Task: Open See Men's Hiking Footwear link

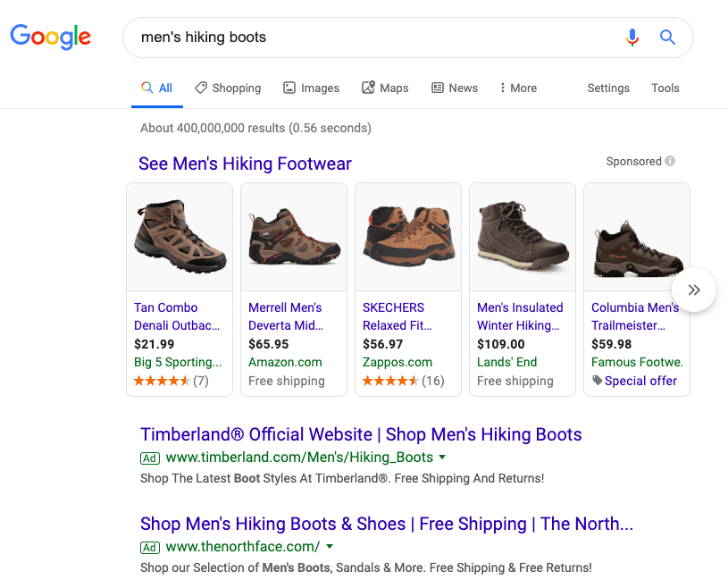Action: click(245, 164)
